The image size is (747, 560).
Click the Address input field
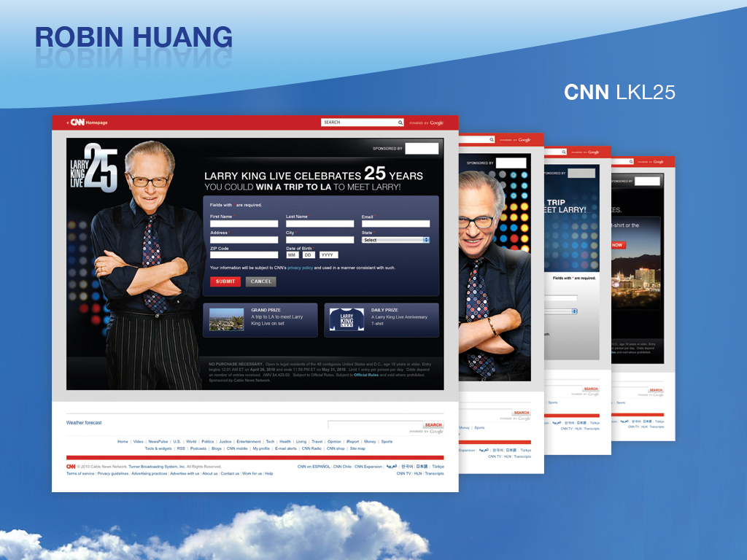[x=244, y=240]
